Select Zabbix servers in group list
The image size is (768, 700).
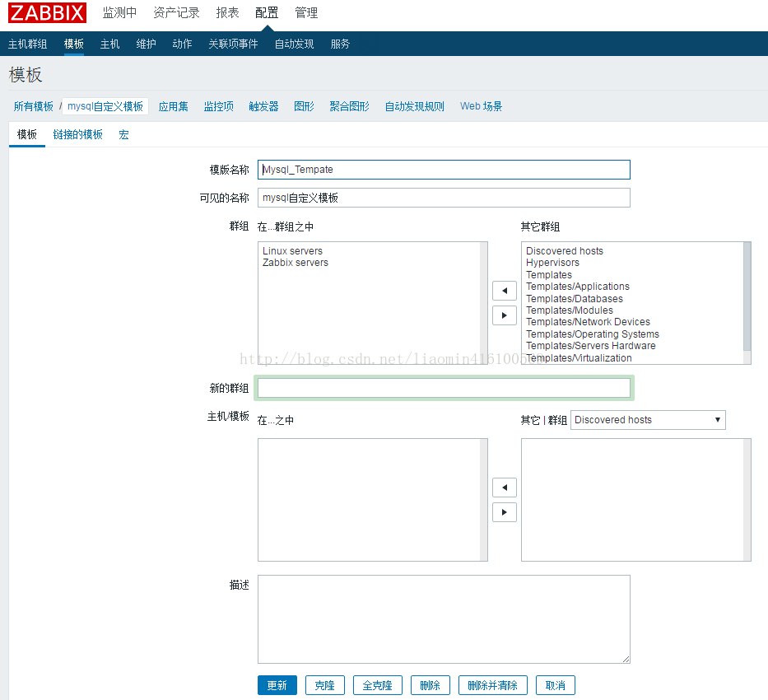coord(296,263)
